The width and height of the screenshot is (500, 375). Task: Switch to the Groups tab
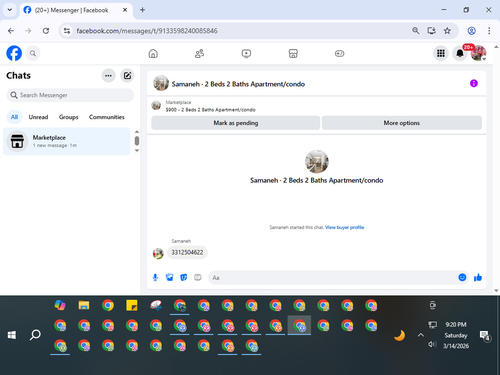tap(68, 117)
